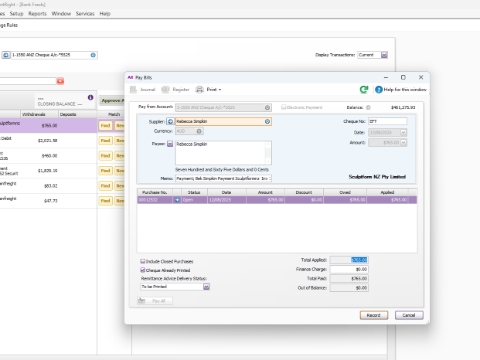This screenshot has width=480, height=360.
Task: Click Find button on $2,021.58 row
Action: [x=105, y=141]
